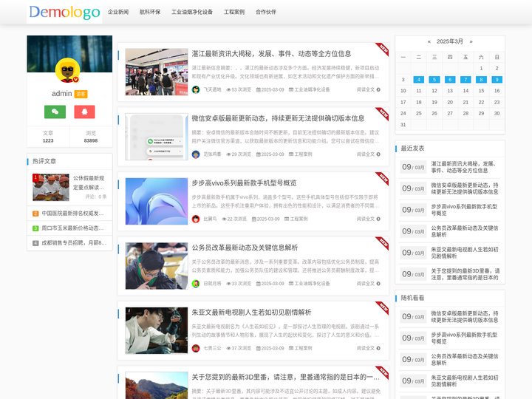The height and width of the screenshot is (399, 532).
Task: Open article 湛江最新资讯大揭秘 title
Action: pyautogui.click(x=271, y=54)
